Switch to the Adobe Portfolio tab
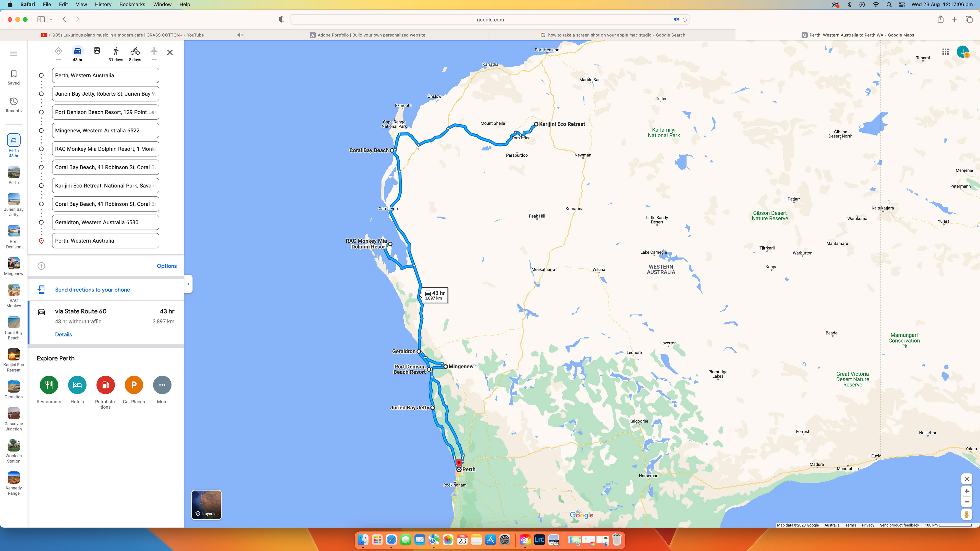The height and width of the screenshot is (551, 980). pyautogui.click(x=367, y=35)
